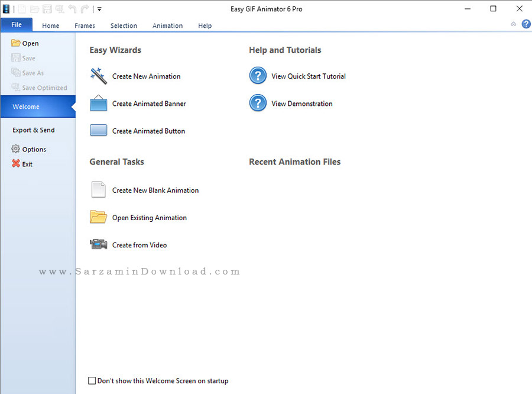
Task: Collapse the ribbon with the chevron
Action: [513, 24]
